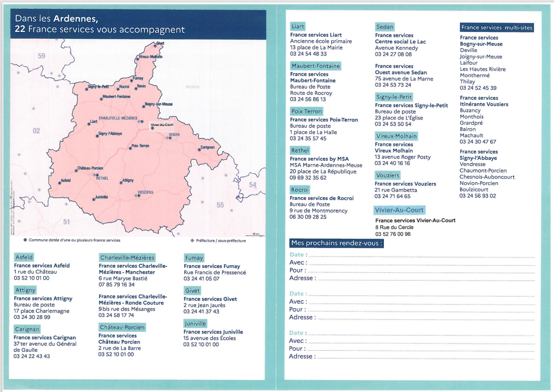The width and height of the screenshot is (554, 392).
Task: Click phone number 03 24 41 05 07
Action: click(x=202, y=279)
